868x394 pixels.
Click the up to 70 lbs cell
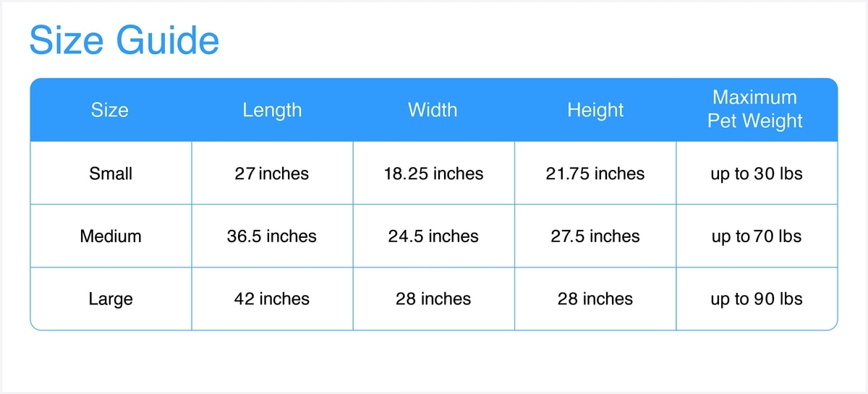[757, 236]
